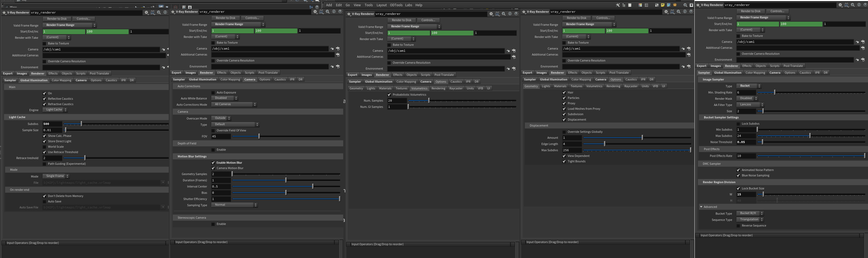The height and width of the screenshot is (258, 868).
Task: Click operator chooser beside Environment in Volumetrics panel
Action: (x=514, y=69)
